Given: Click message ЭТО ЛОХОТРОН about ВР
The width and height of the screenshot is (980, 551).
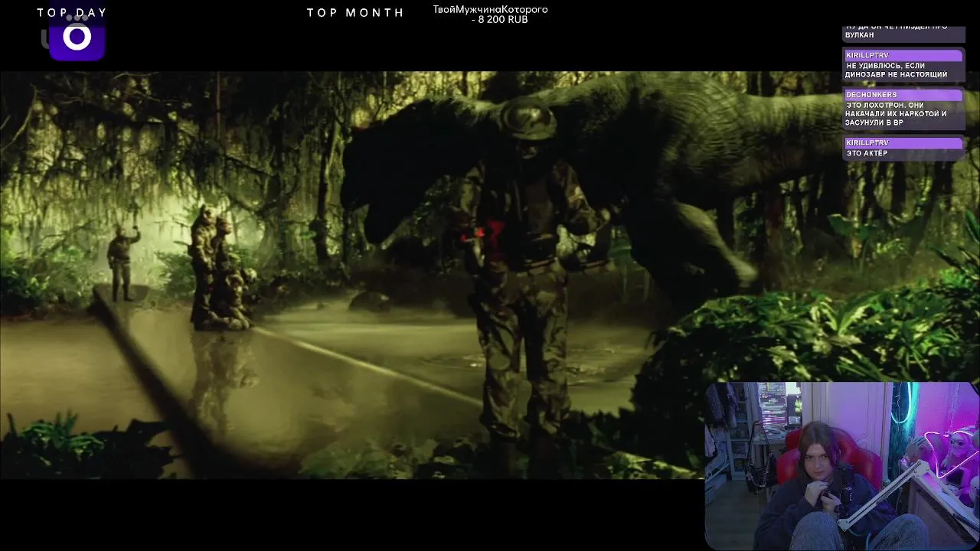Looking at the screenshot, I should pos(897,113).
